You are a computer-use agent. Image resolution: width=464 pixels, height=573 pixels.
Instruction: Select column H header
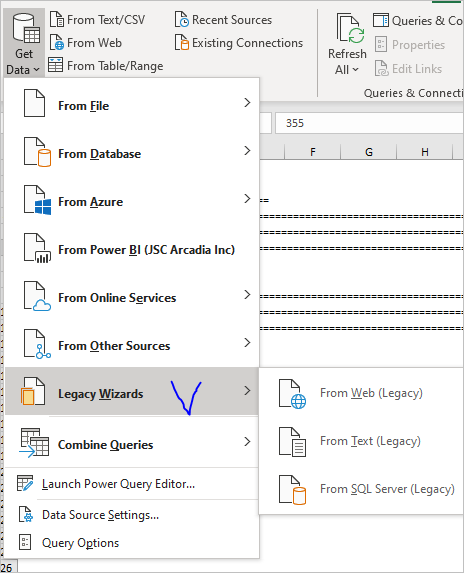coord(425,152)
